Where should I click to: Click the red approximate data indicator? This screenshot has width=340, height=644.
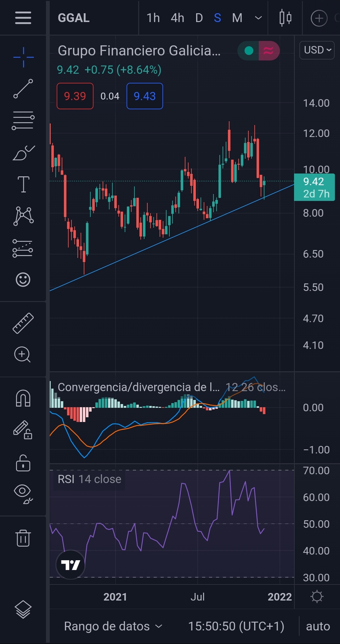point(269,51)
